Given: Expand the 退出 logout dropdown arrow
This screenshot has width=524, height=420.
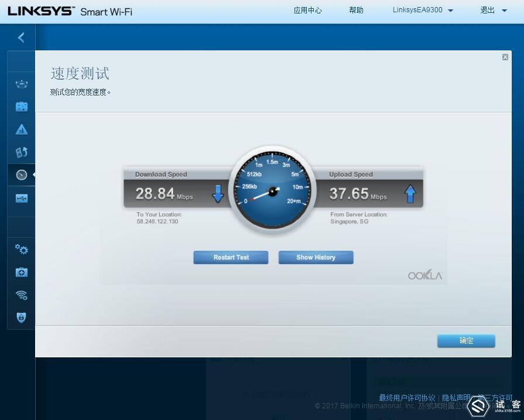Looking at the screenshot, I should [x=505, y=10].
